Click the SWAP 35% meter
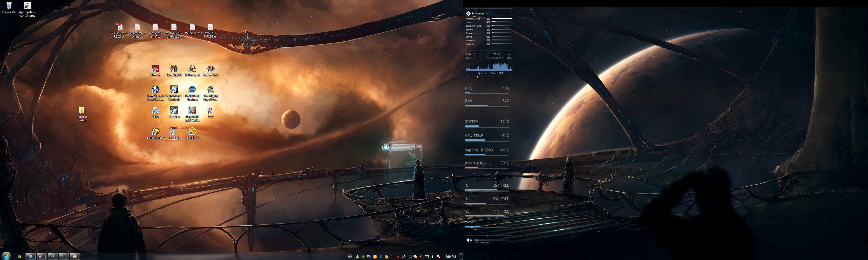This screenshot has height=260, width=868. click(x=487, y=224)
